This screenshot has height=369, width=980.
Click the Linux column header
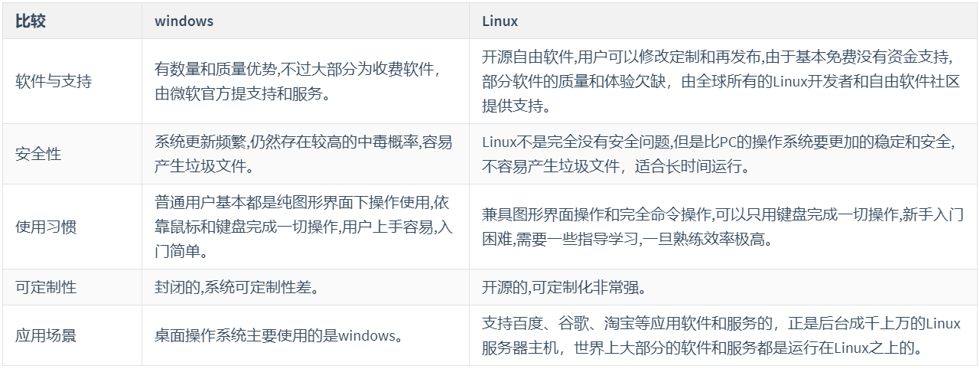click(x=500, y=21)
